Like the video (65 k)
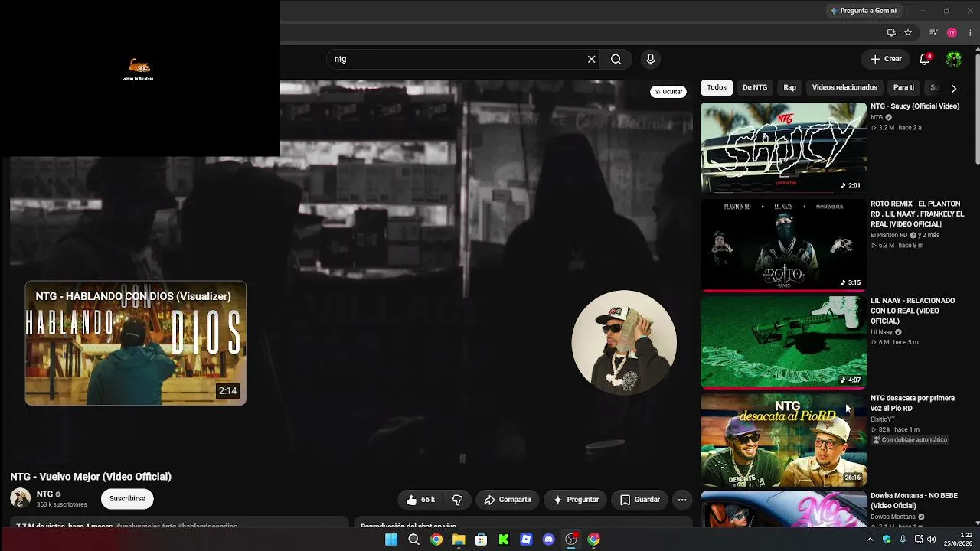Viewport: 980px width, 551px height. 421,500
